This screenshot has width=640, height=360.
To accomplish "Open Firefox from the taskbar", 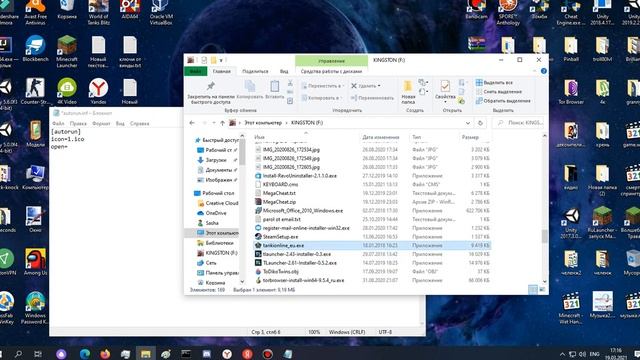I will pyautogui.click(x=105, y=354).
